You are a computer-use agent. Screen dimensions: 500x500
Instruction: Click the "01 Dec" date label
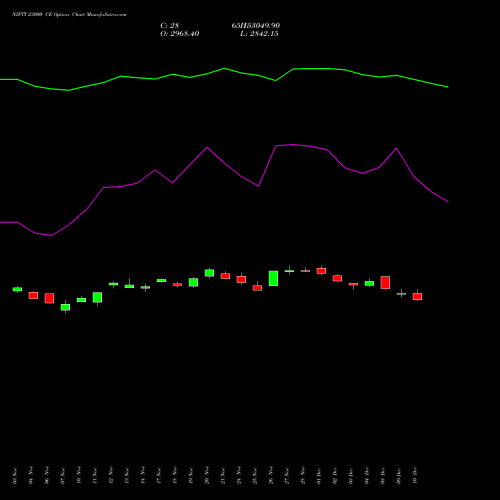click(319, 475)
